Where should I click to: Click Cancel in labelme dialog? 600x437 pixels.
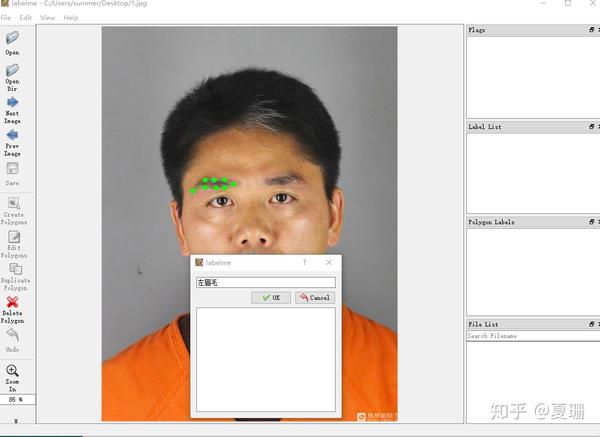pyautogui.click(x=315, y=298)
